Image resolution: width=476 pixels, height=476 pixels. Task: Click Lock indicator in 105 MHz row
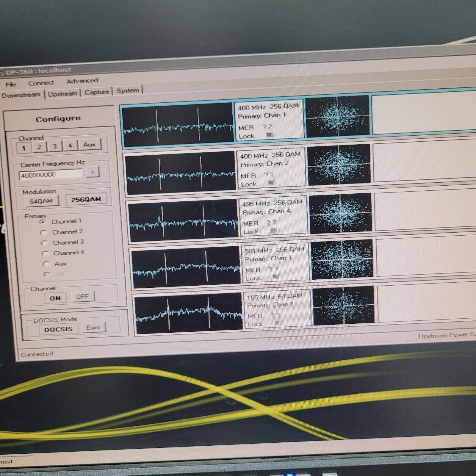tap(277, 323)
